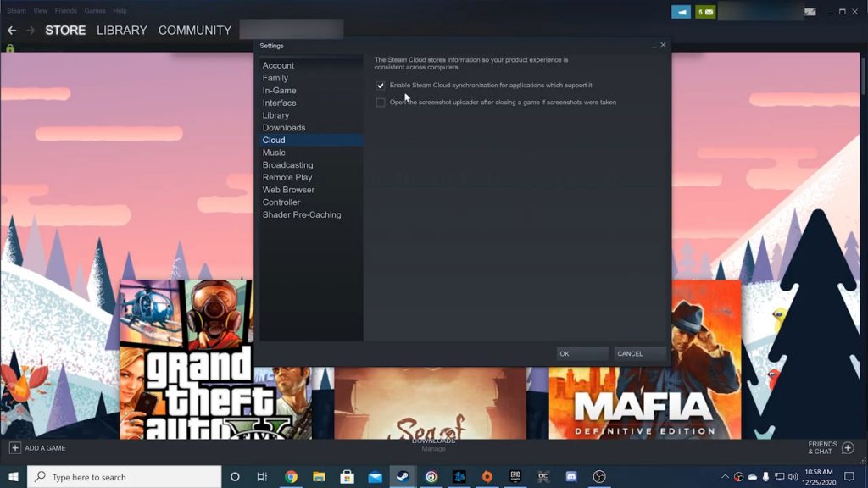The width and height of the screenshot is (868, 488).
Task: Select Account in Settings sidebar
Action: (311, 65)
